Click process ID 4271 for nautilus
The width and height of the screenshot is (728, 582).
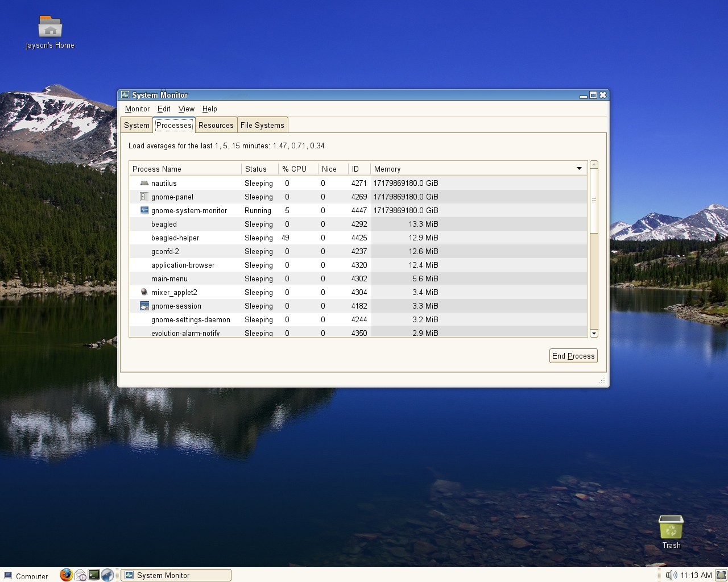point(359,183)
